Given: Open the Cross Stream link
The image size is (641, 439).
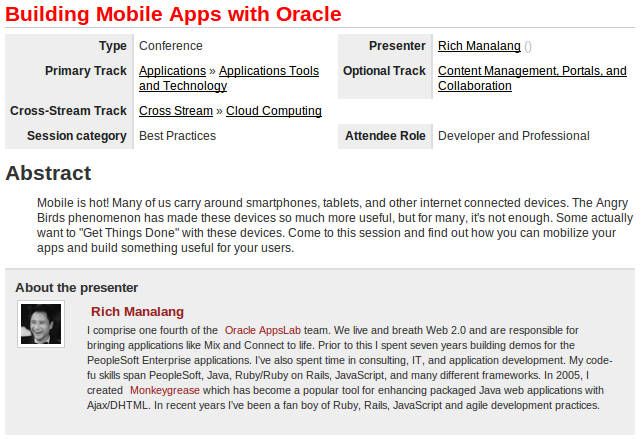Looking at the screenshot, I should pyautogui.click(x=176, y=111).
